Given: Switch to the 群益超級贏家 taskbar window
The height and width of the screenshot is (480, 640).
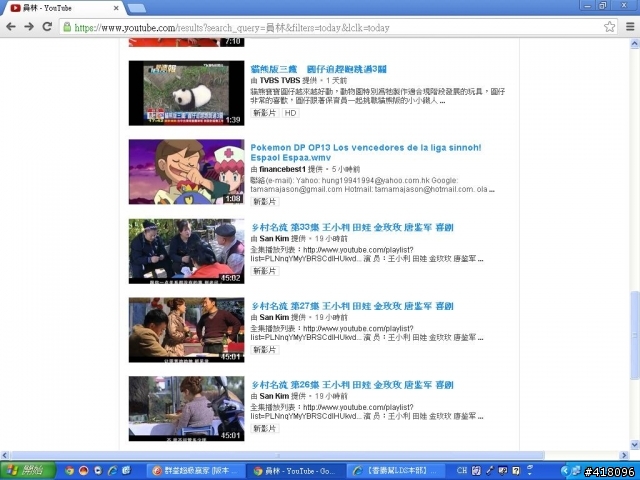Looking at the screenshot, I should pos(195,471).
